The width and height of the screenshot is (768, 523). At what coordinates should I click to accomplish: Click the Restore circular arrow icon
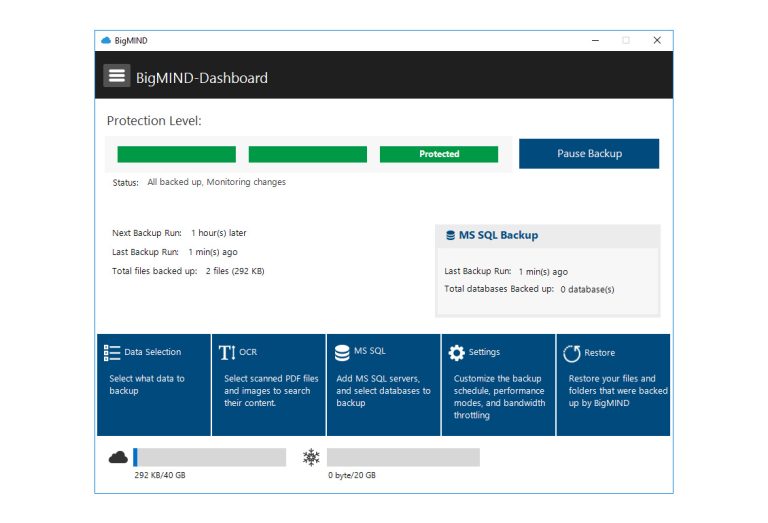(x=572, y=353)
